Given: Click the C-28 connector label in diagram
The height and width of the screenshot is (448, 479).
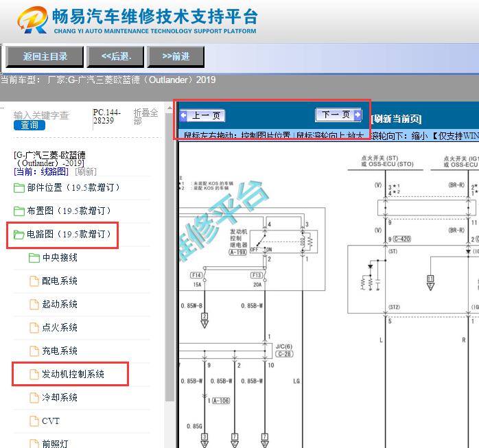Looking at the screenshot, I should [284, 354].
